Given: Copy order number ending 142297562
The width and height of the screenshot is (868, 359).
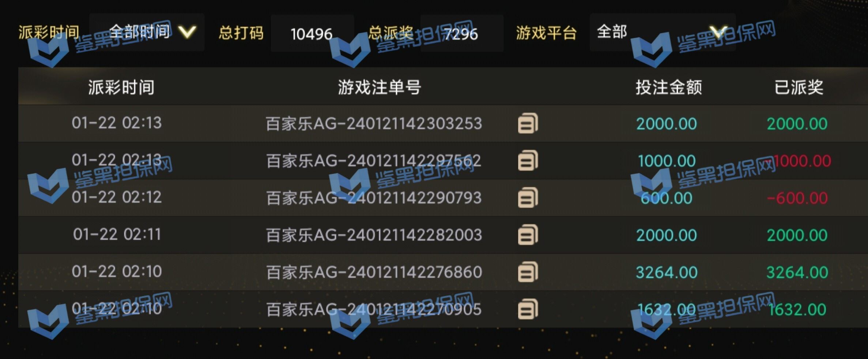Looking at the screenshot, I should pos(528,160).
